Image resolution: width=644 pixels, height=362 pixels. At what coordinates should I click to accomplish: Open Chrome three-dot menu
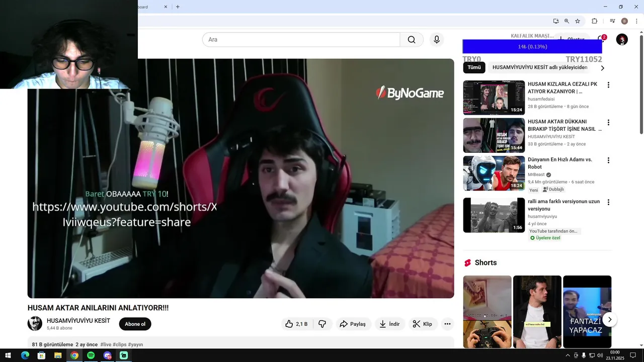pyautogui.click(x=636, y=21)
